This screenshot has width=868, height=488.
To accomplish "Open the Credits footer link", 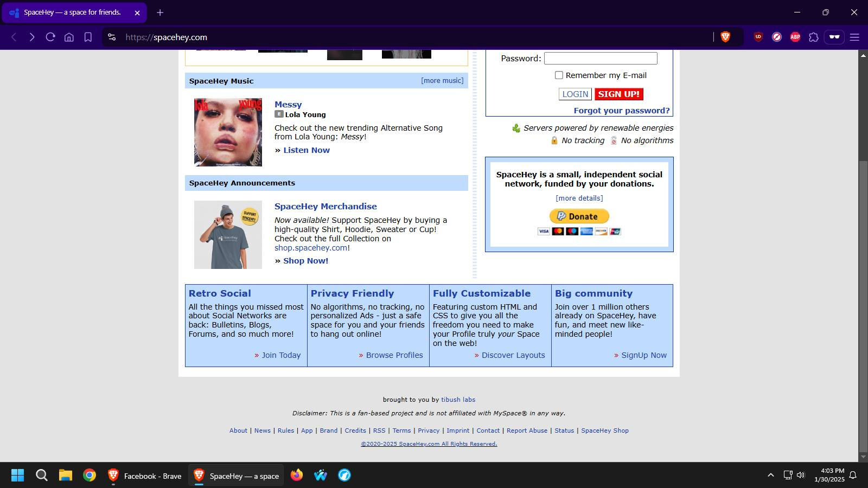I will coord(355,431).
